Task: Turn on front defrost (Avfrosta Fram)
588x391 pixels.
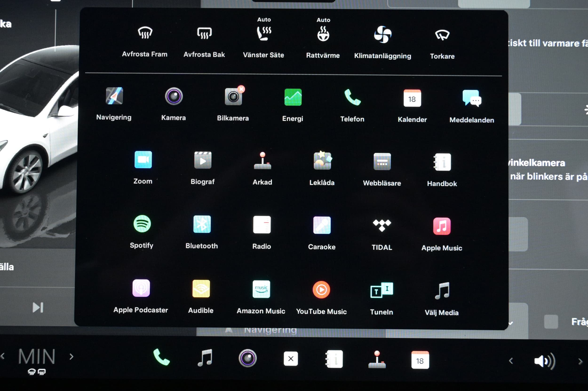Action: pyautogui.click(x=145, y=41)
